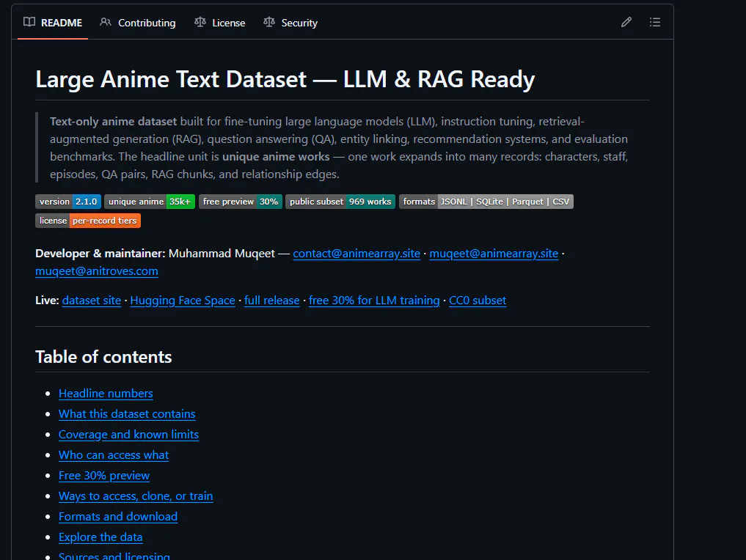Jump to Sources and licensing section
The image size is (746, 560).
tap(114, 556)
